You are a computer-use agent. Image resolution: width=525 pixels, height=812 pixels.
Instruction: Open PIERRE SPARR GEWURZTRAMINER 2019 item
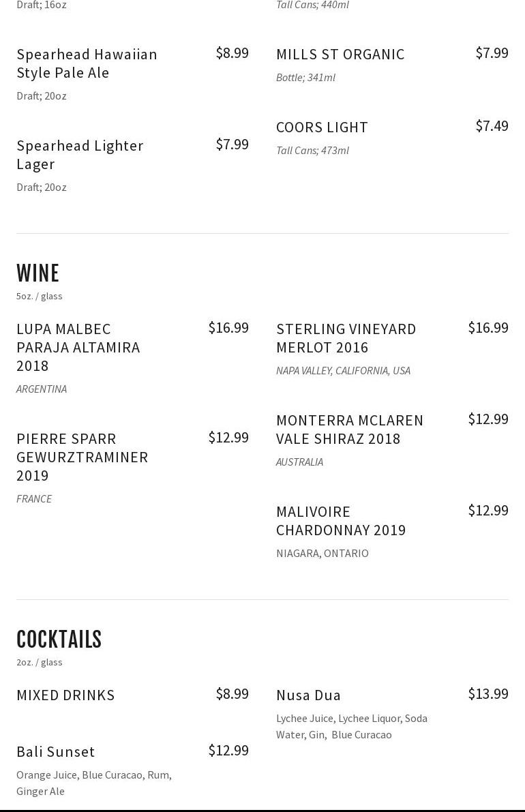(82, 457)
